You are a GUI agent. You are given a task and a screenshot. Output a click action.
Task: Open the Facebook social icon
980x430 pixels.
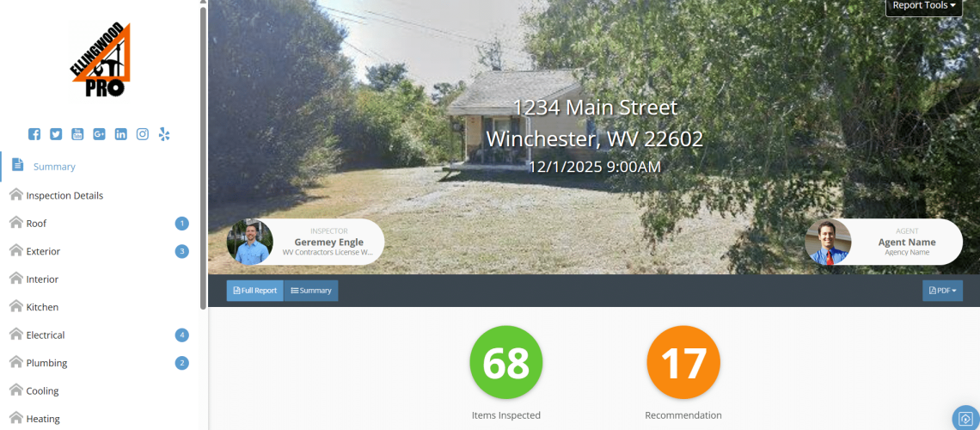click(x=34, y=134)
